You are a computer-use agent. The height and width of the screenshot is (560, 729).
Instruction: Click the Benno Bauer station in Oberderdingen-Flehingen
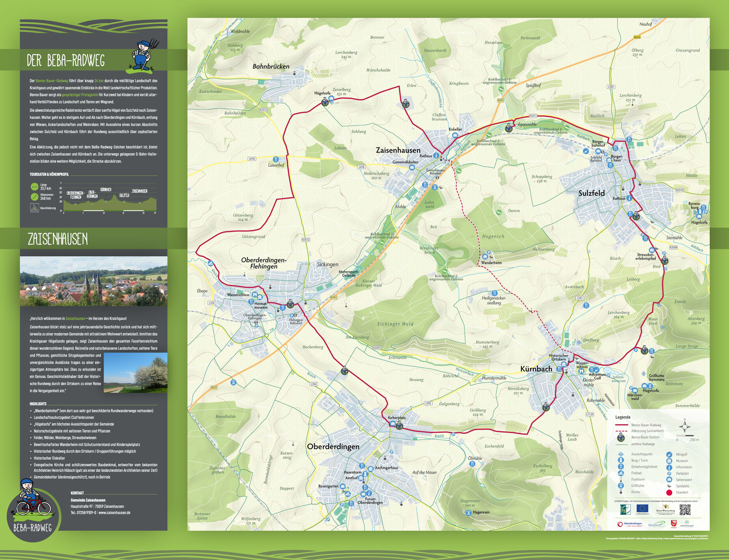pyautogui.click(x=290, y=304)
